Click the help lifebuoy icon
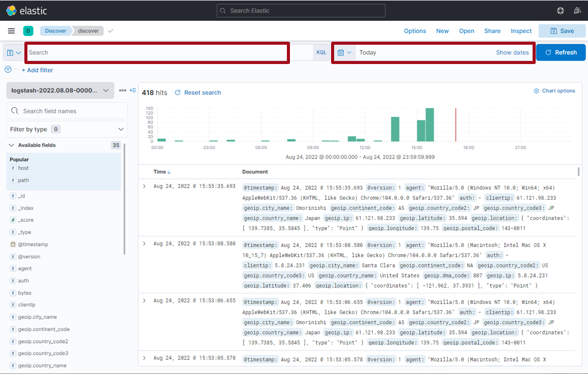588x374 pixels. pyautogui.click(x=561, y=10)
